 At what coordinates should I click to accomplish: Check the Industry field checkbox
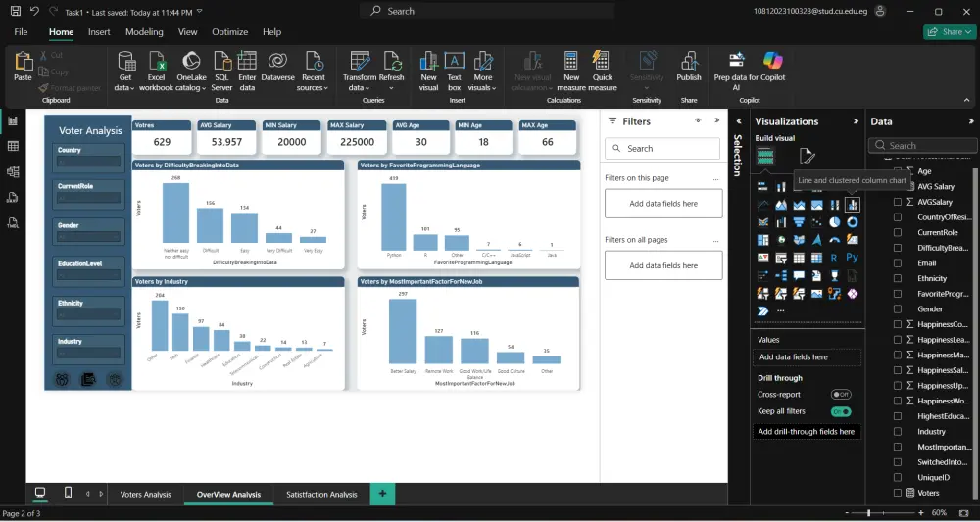pos(898,432)
